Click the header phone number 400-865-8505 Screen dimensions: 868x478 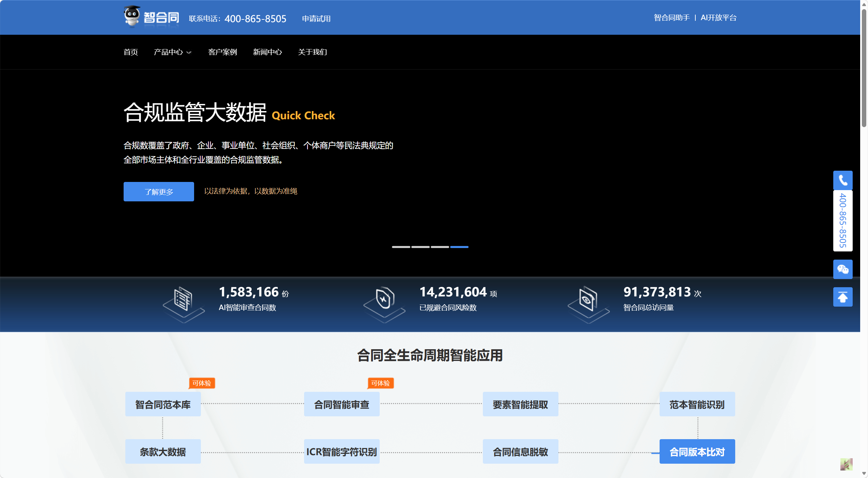255,19
